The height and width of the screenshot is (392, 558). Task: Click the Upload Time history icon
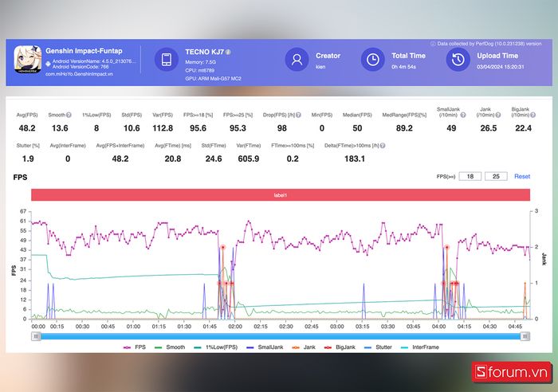458,60
